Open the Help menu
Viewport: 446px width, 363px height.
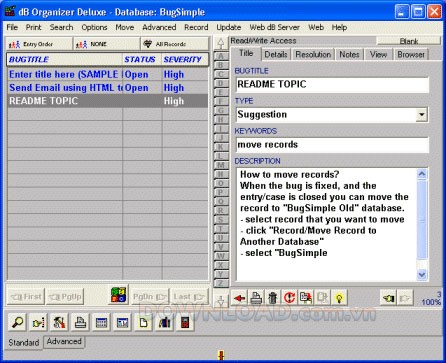[339, 27]
